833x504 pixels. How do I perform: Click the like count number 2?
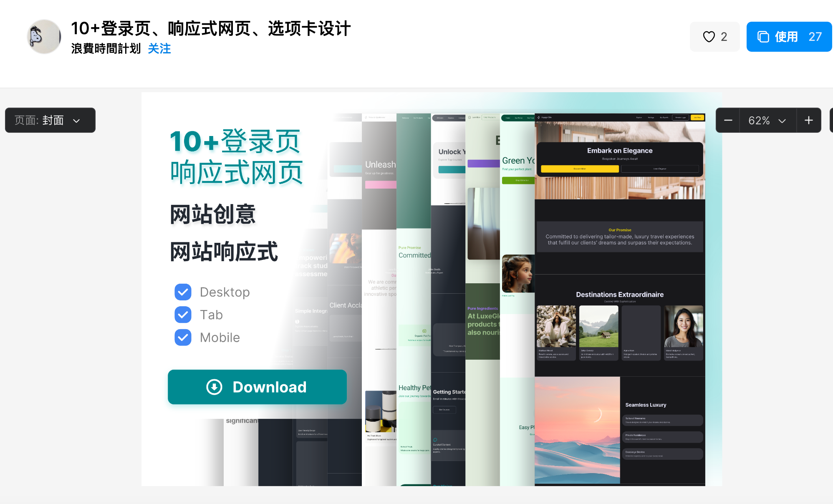[724, 37]
